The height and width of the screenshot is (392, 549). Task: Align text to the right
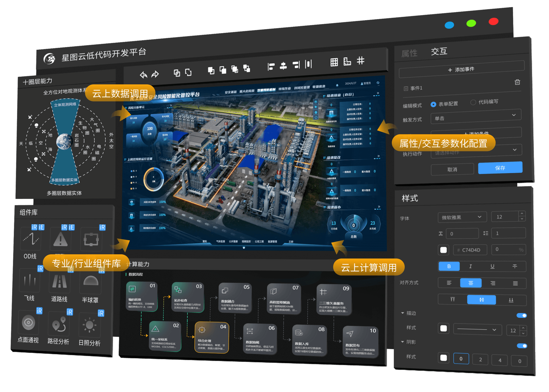(493, 283)
